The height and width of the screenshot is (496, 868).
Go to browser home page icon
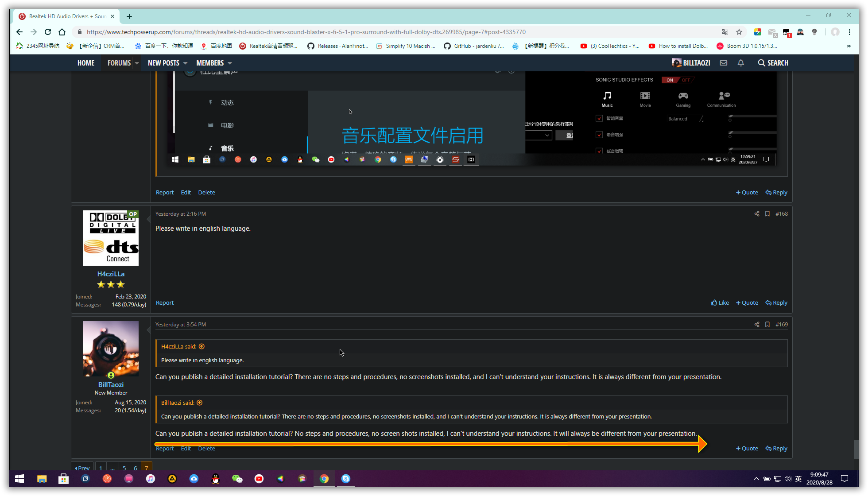[x=62, y=32]
